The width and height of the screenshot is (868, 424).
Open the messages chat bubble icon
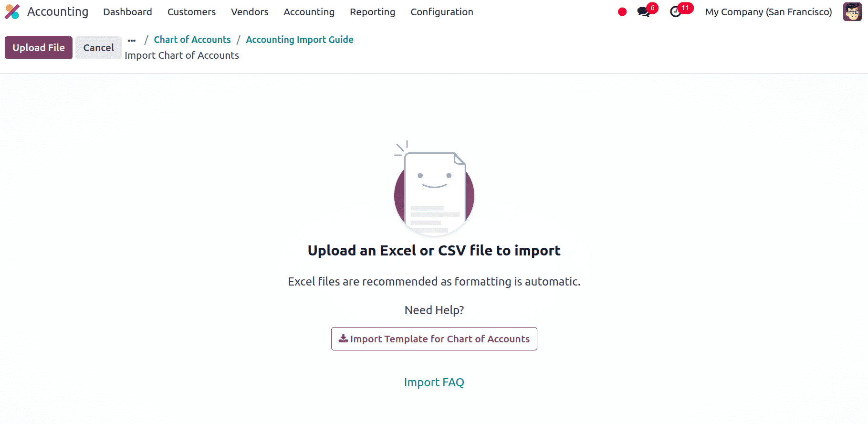tap(644, 12)
